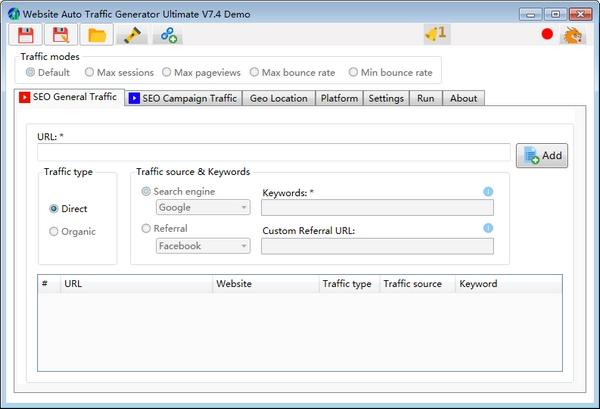Expand the Google search engine dropdown
Screen dimensions: 600x409
(203, 208)
